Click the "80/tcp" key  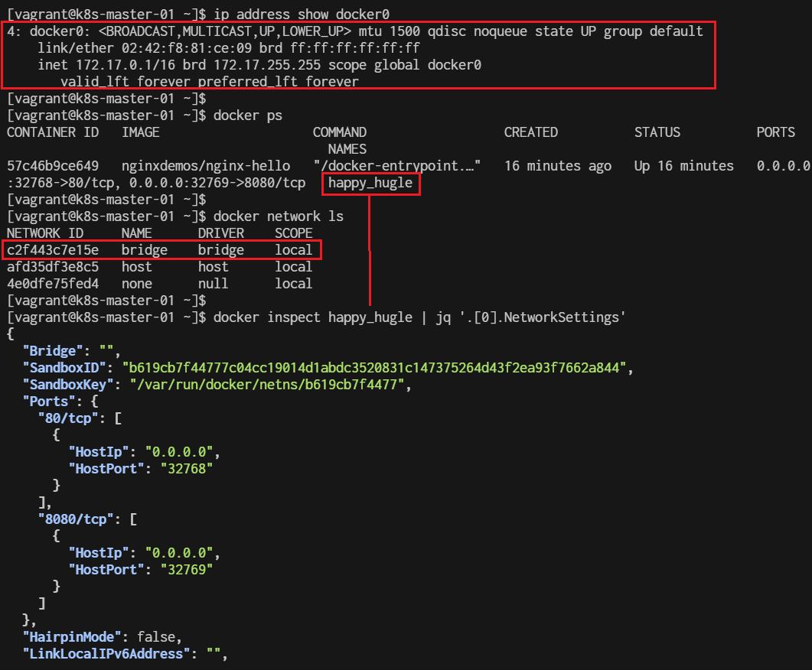pos(68,418)
